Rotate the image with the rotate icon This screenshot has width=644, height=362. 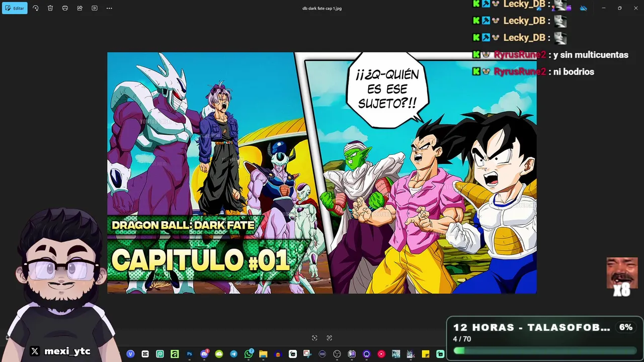[35, 8]
